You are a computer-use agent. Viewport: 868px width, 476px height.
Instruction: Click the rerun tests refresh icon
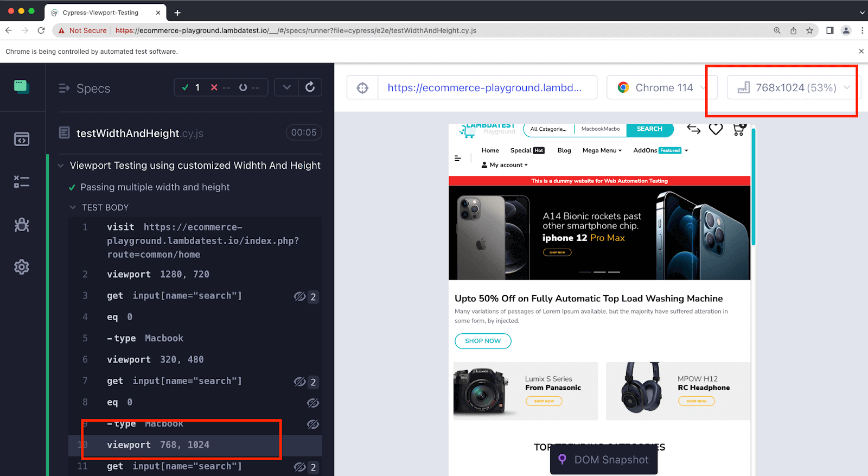(x=310, y=87)
